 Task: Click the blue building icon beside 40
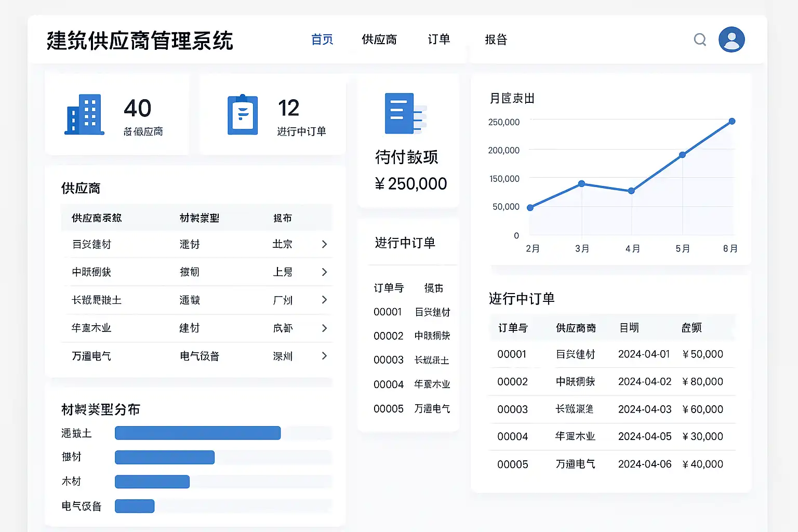point(84,115)
